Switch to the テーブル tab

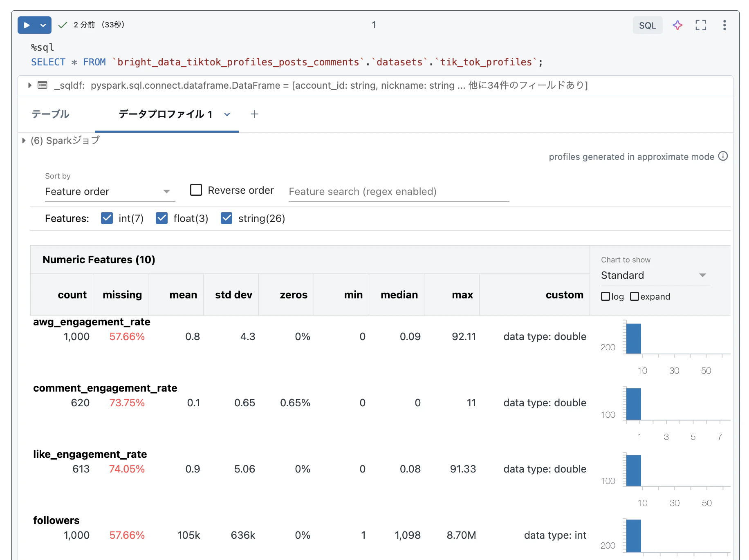(x=51, y=114)
